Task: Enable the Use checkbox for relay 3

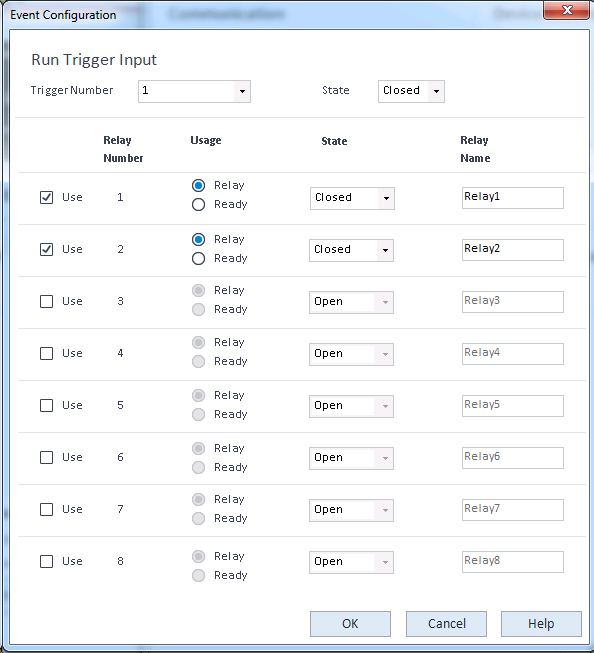Action: click(46, 302)
